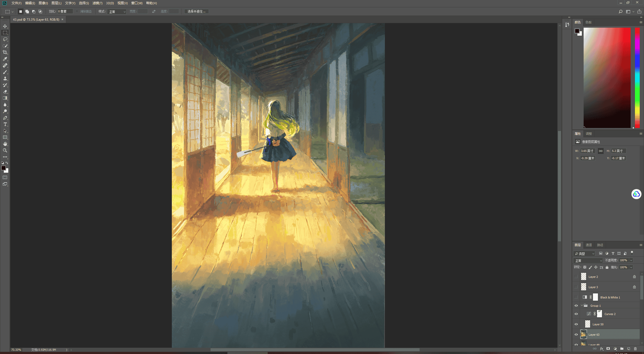Screen dimensions: 644x354
Task: Create a new group folder icon
Action: [622, 349]
